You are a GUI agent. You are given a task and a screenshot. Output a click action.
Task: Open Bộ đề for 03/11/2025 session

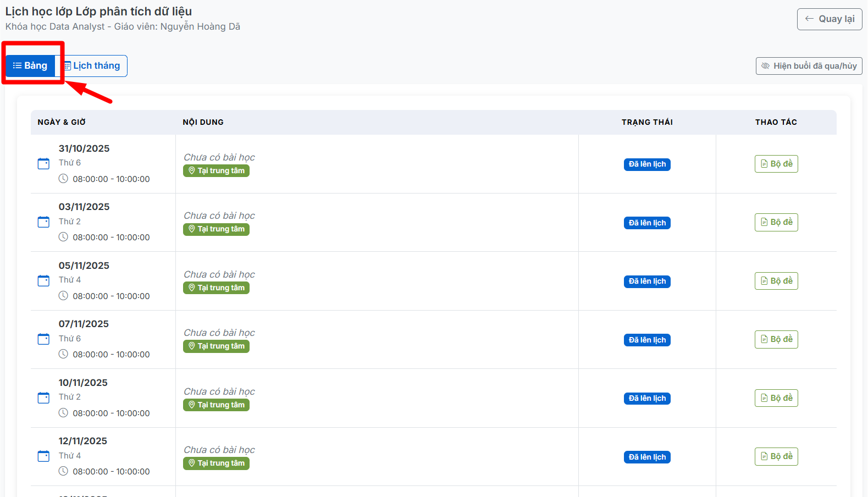[776, 222]
